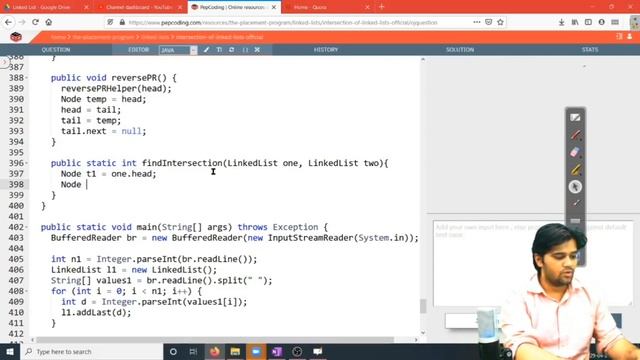Open the Firefox library icon

point(575,22)
